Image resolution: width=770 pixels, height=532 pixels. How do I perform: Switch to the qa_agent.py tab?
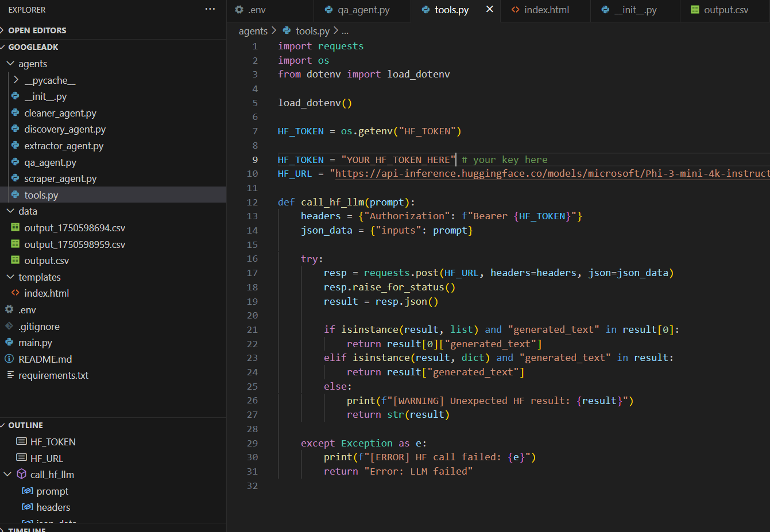(x=363, y=10)
